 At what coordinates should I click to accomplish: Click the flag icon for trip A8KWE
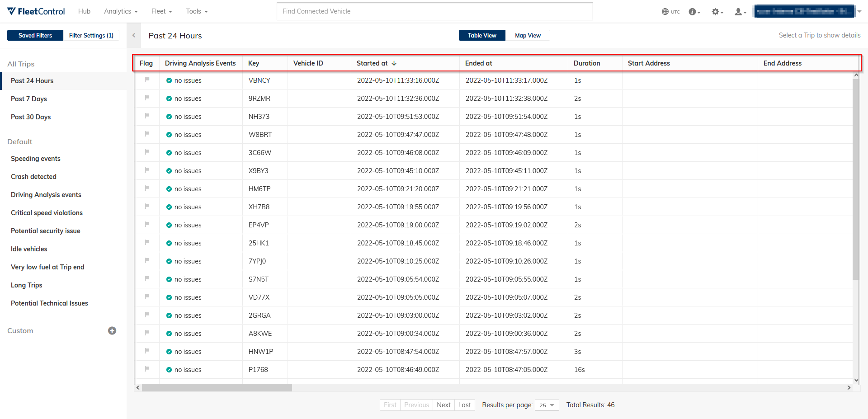coord(147,333)
